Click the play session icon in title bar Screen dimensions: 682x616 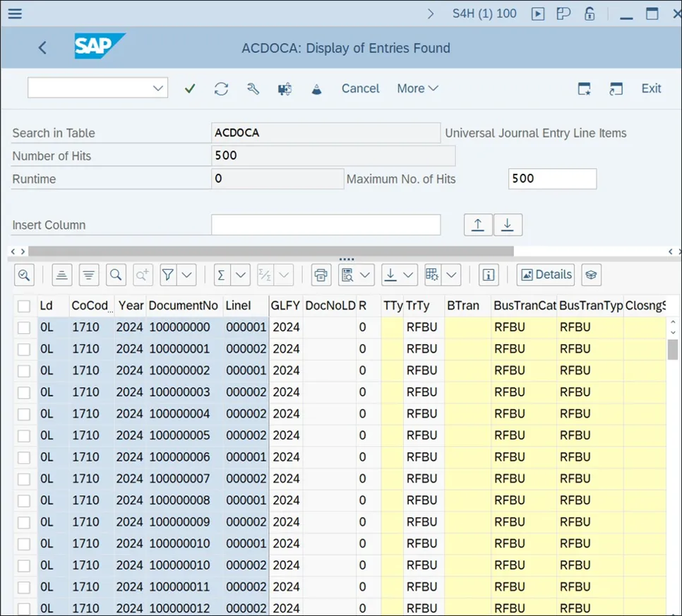[537, 14]
